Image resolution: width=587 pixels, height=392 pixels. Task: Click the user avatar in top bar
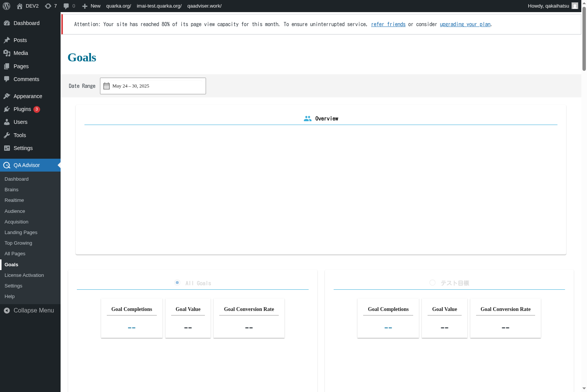[x=575, y=6]
